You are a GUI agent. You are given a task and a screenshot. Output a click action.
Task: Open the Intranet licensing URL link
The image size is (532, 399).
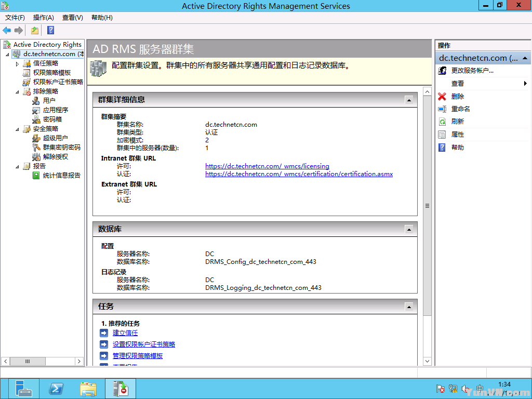coord(267,166)
